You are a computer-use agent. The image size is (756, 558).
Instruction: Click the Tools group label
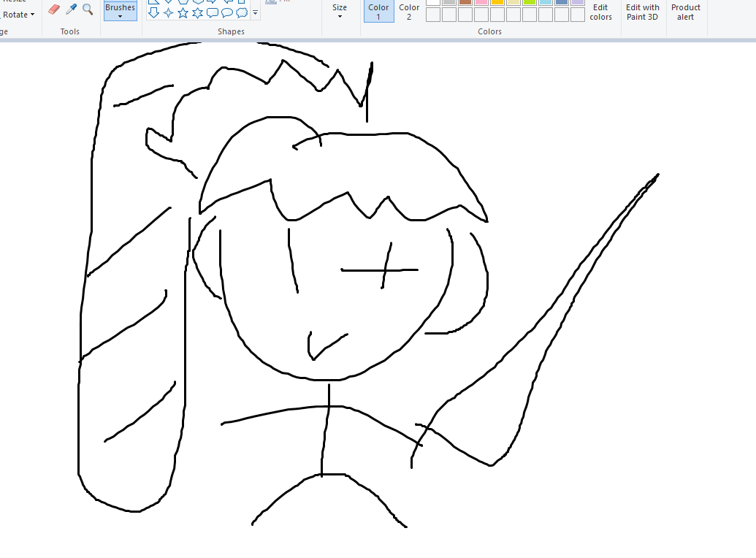pyautogui.click(x=70, y=31)
